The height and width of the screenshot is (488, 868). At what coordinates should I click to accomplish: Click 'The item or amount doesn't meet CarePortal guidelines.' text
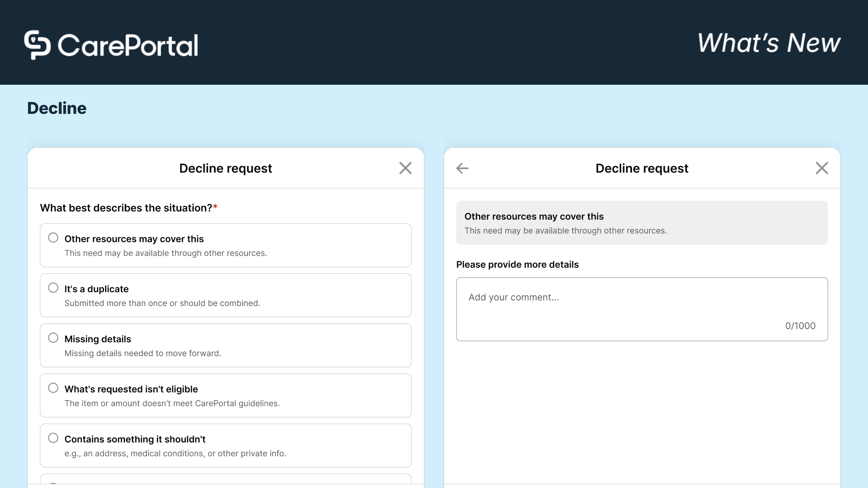coord(172,403)
